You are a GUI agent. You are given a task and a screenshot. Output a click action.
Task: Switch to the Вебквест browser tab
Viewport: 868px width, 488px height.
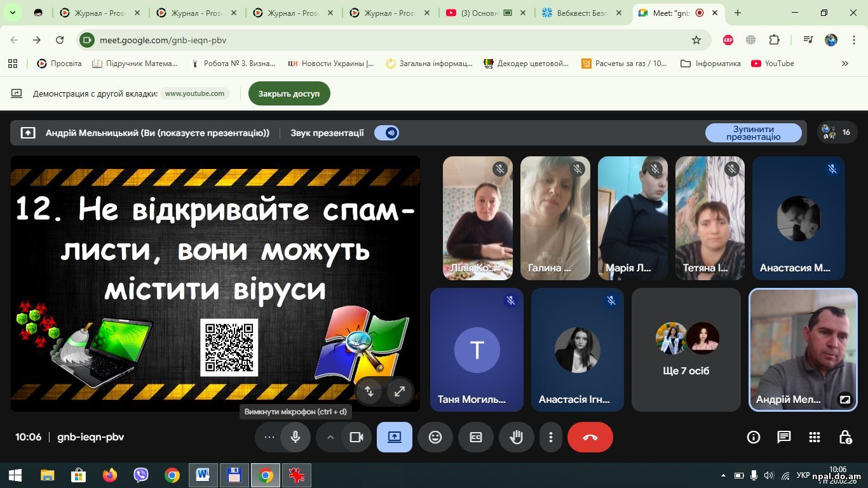point(581,13)
